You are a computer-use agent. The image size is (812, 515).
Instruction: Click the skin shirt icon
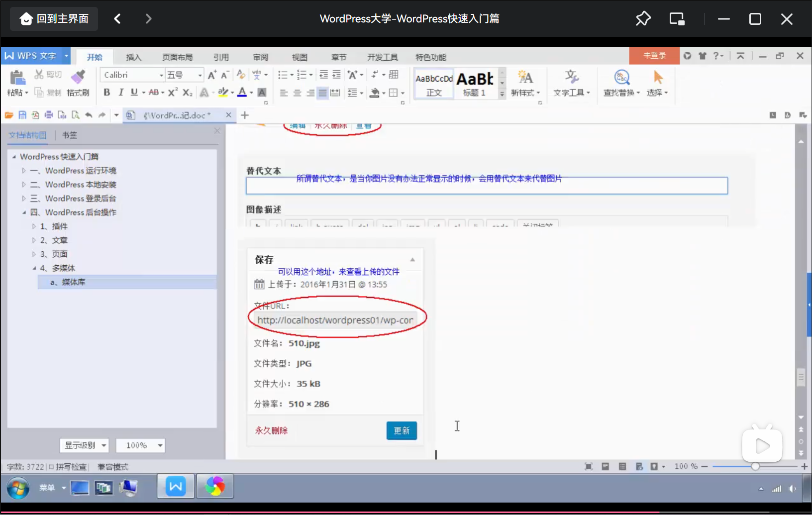click(x=702, y=56)
